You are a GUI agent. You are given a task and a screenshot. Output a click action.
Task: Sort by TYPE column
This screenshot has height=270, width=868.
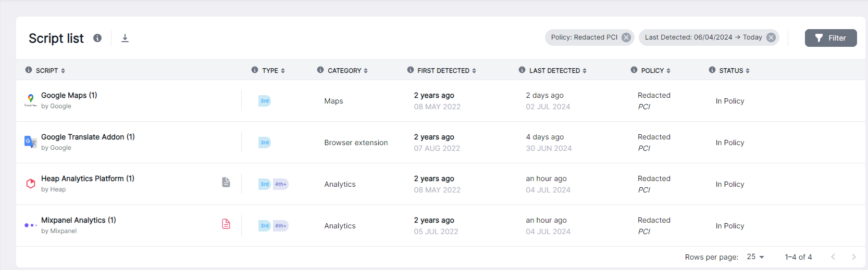tap(283, 71)
